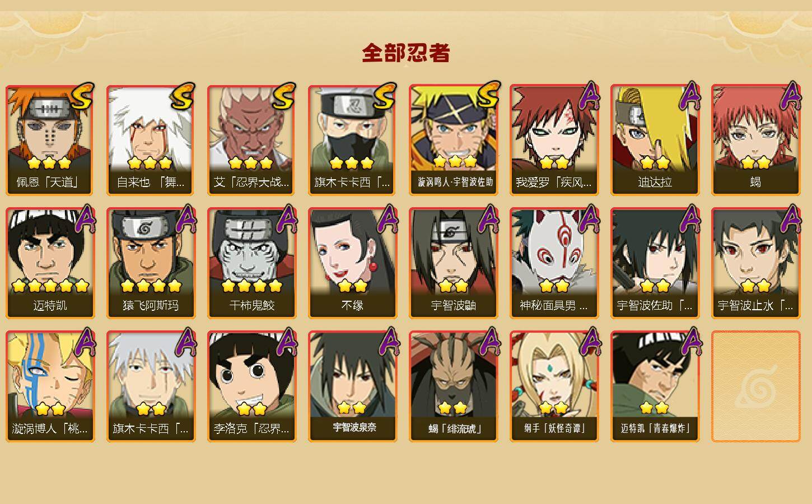Image resolution: width=812 pixels, height=504 pixels.
Task: Open the 迈特凯 five-star card
Action: click(50, 263)
